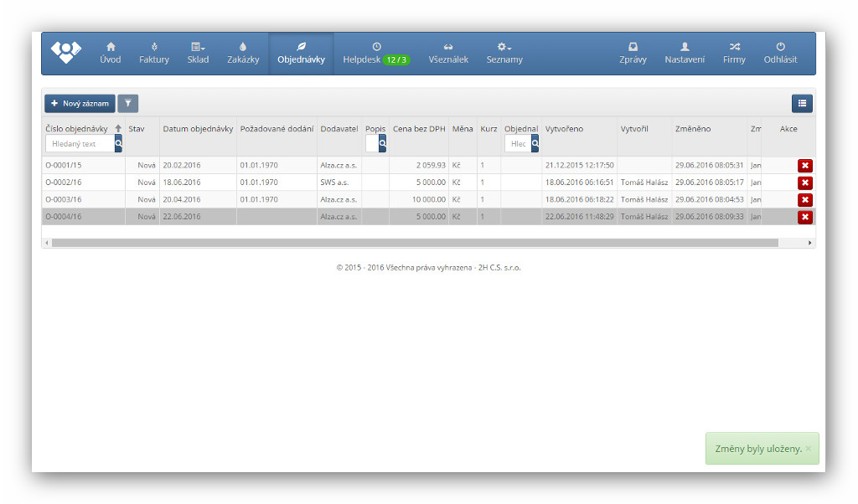Focus the Hledaný text search field

coord(80,144)
